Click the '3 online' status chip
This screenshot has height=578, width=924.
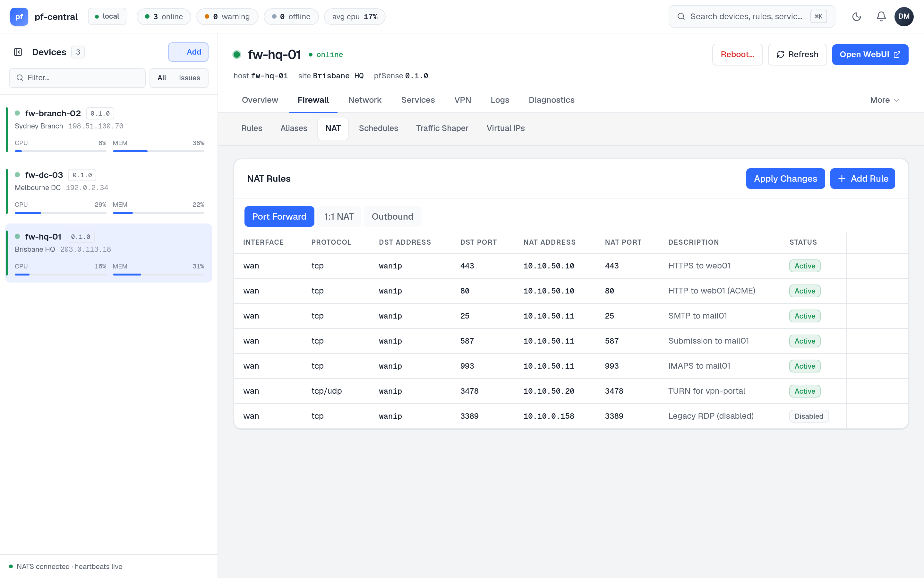pos(164,16)
